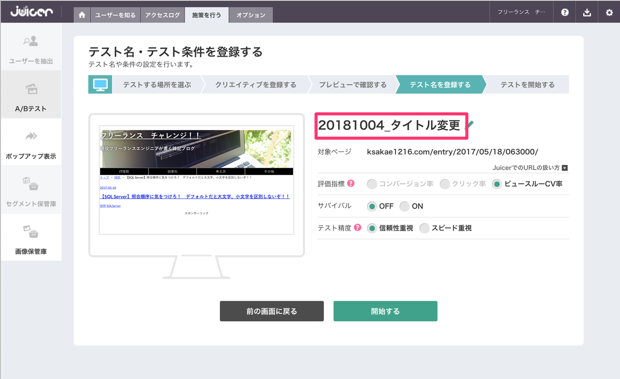The width and height of the screenshot is (620, 379).
Task: Go to step テストする場所を選ぶ
Action: pos(157,85)
